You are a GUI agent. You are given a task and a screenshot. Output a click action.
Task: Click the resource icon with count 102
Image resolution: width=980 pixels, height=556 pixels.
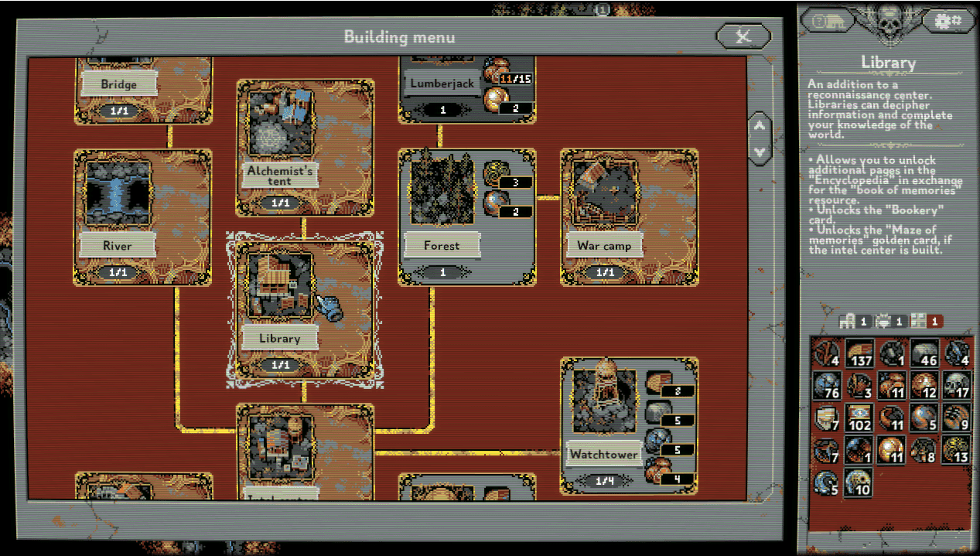(x=859, y=418)
